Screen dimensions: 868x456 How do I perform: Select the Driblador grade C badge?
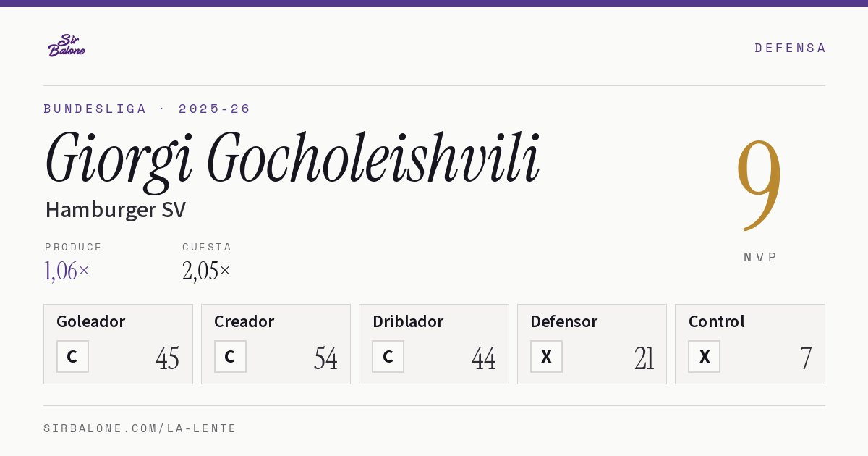pos(388,357)
